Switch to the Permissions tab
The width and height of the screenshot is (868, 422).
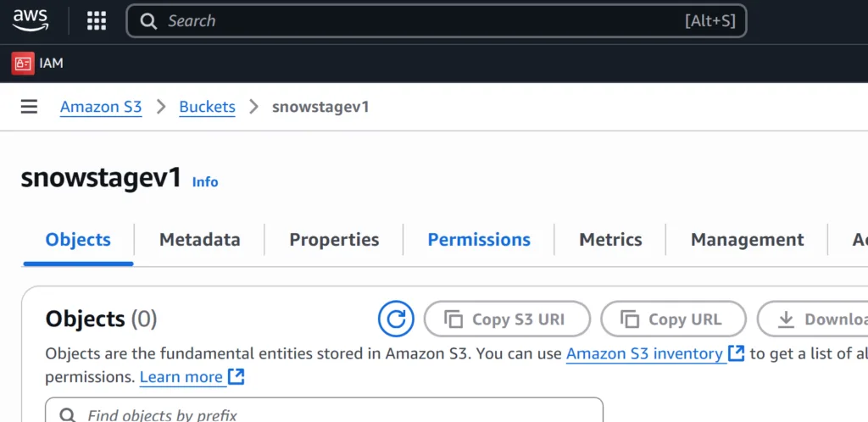(x=479, y=240)
